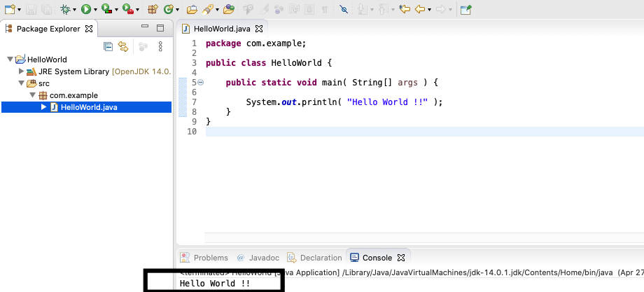The height and width of the screenshot is (292, 644).
Task: Switch to the Javadoc tab
Action: (x=259, y=258)
